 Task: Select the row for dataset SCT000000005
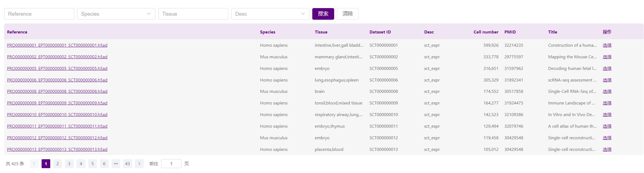tap(607, 69)
